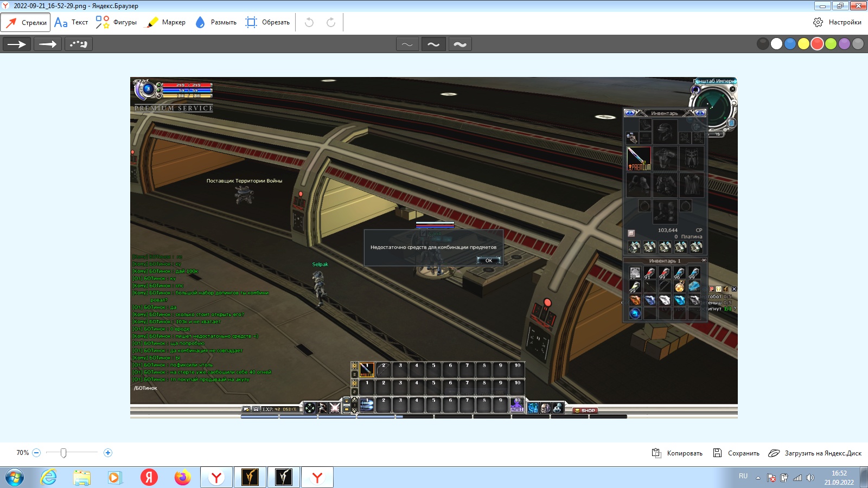Switch to the last Yandex Browser taskbar window
Image resolution: width=868 pixels, height=488 pixels.
[317, 478]
